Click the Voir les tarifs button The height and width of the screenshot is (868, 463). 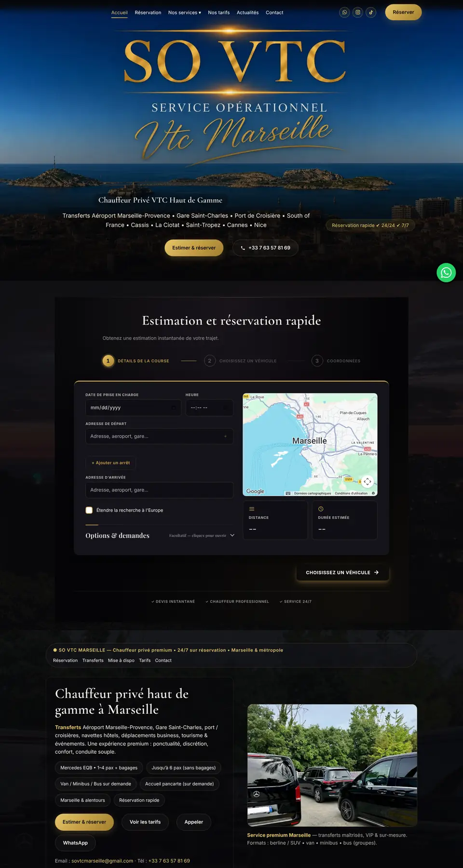145,822
